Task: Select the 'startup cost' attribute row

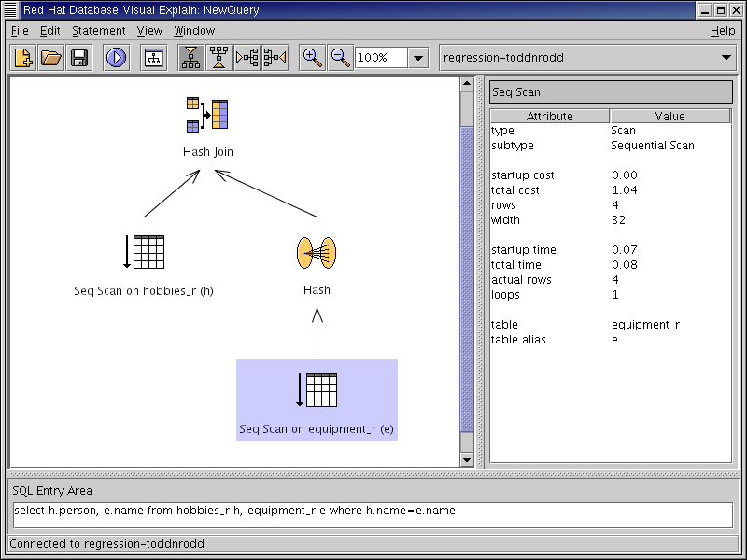Action: [611, 175]
